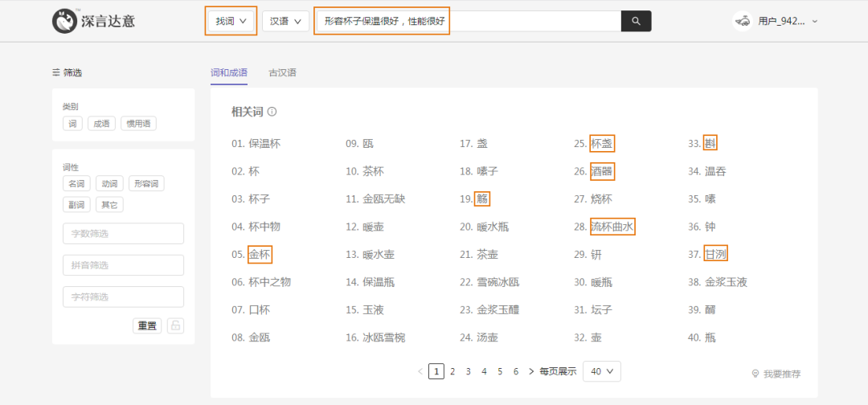The height and width of the screenshot is (405, 868).
Task: Click the 拼音筛选 input field
Action: [x=124, y=265]
